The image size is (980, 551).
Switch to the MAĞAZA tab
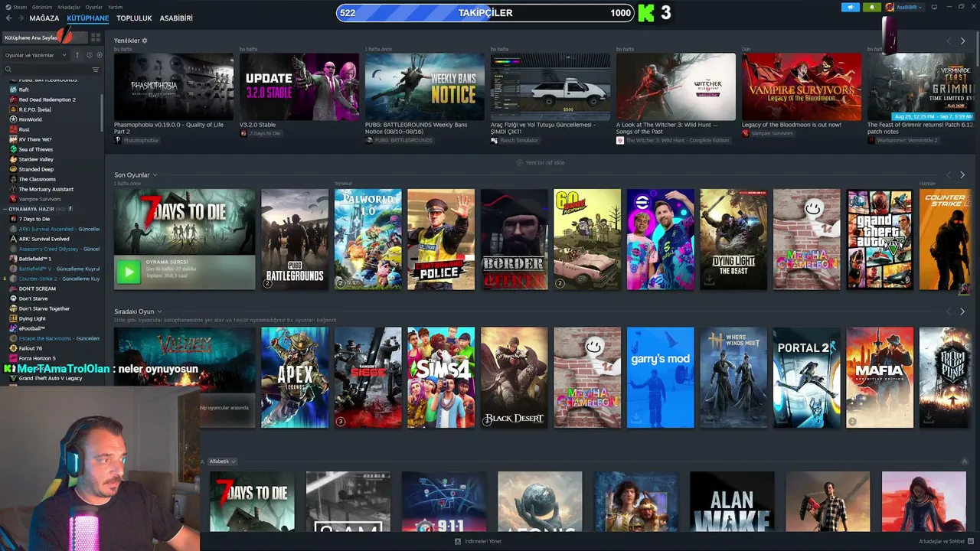click(x=44, y=18)
